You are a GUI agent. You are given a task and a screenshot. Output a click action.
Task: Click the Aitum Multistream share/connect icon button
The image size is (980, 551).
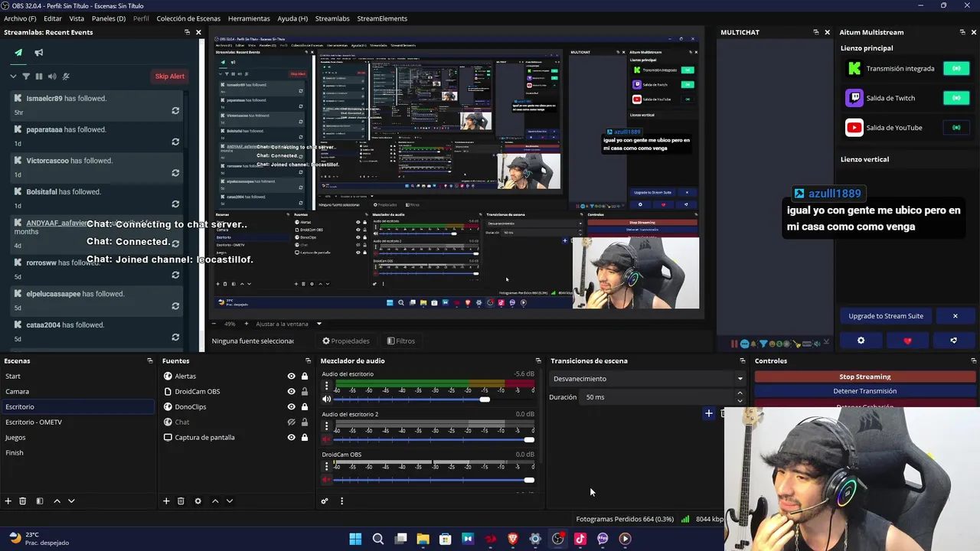[953, 341]
